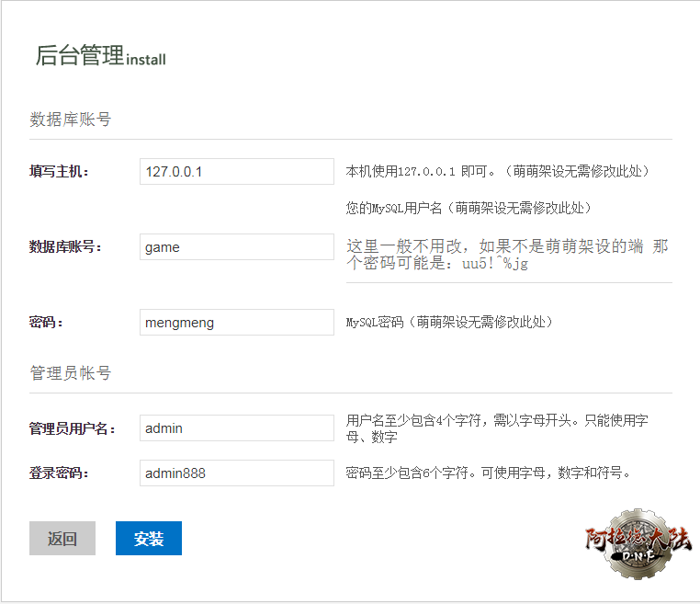
Task: Click the 登录密码 field label
Action: [59, 473]
